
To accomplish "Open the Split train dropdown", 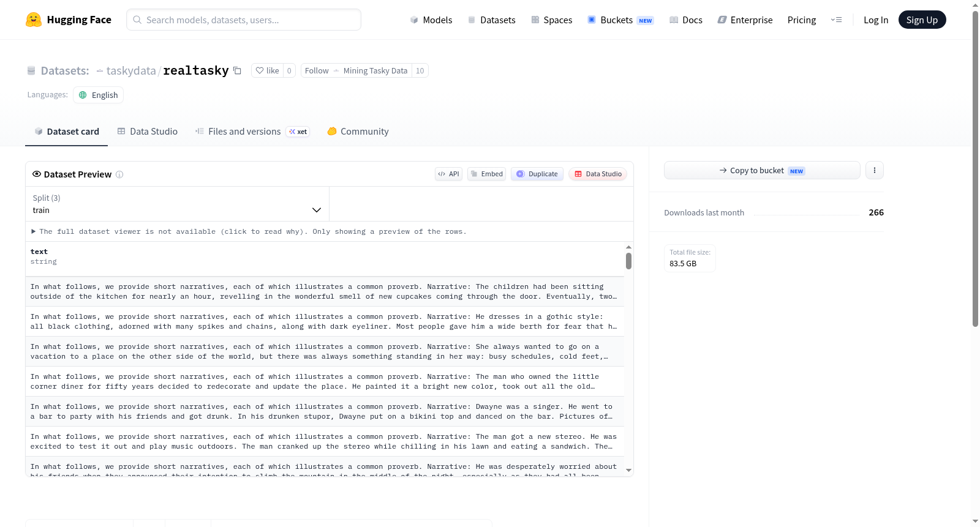I will pyautogui.click(x=177, y=204).
